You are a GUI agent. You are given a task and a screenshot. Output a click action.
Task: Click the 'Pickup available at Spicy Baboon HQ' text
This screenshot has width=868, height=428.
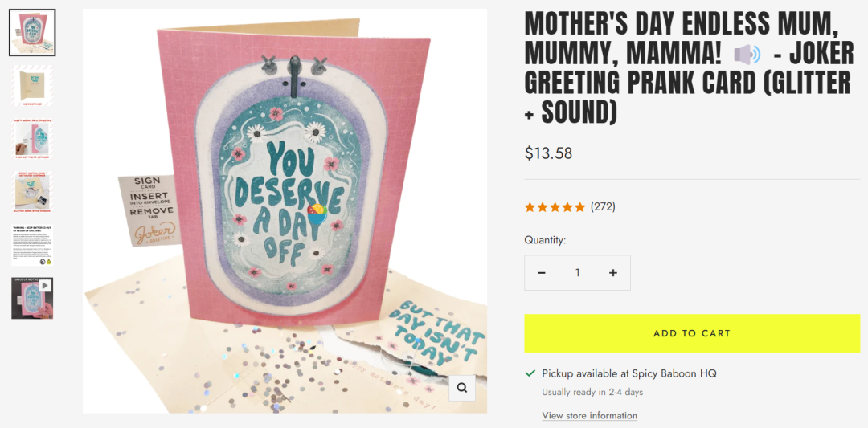point(628,373)
